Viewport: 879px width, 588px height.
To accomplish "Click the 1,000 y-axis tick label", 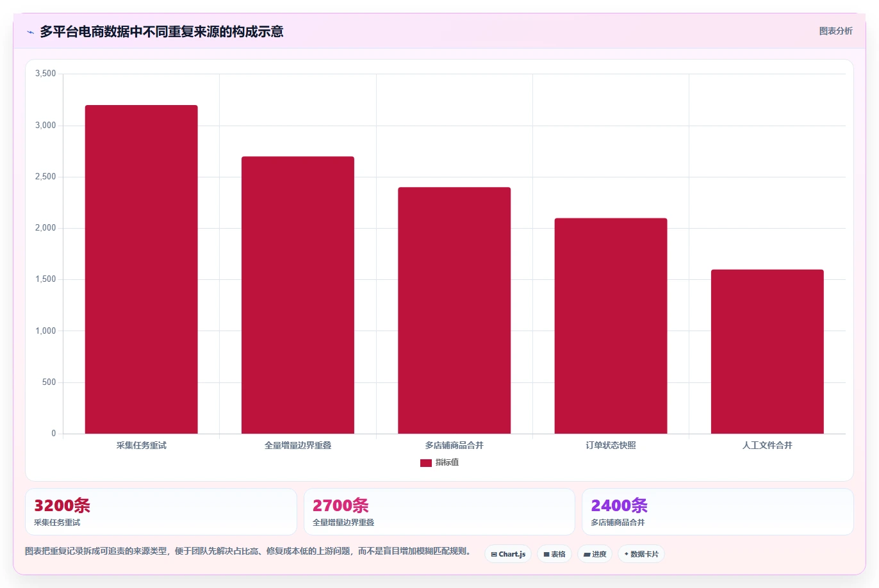I will tap(45, 331).
